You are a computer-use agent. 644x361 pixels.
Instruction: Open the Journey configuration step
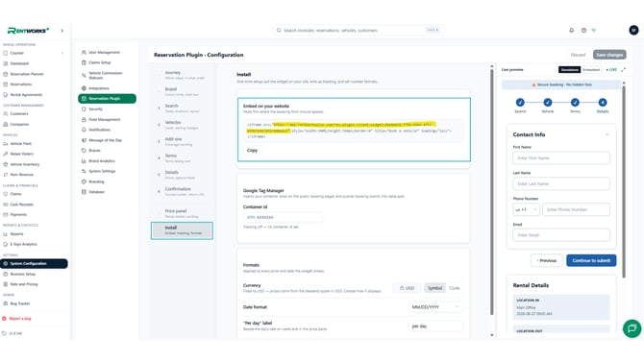point(182,75)
